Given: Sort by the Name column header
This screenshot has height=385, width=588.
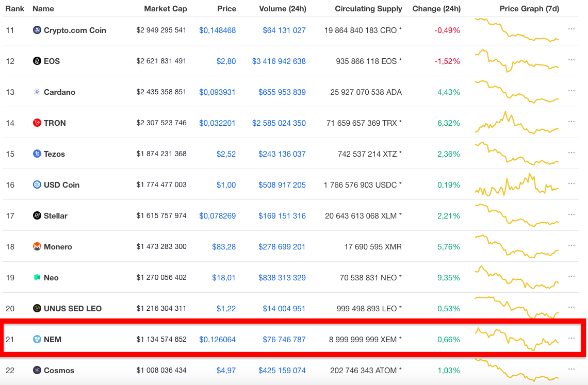Looking at the screenshot, I should point(43,9).
